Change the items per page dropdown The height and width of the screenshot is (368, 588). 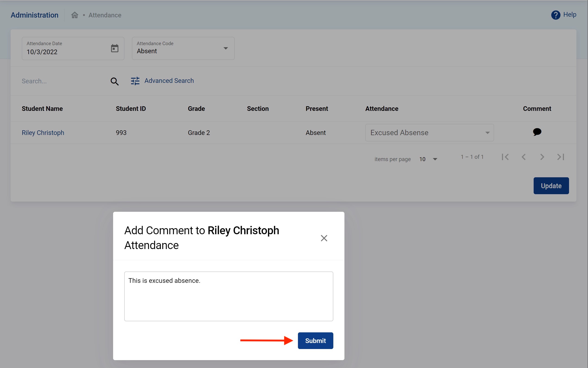(428, 159)
